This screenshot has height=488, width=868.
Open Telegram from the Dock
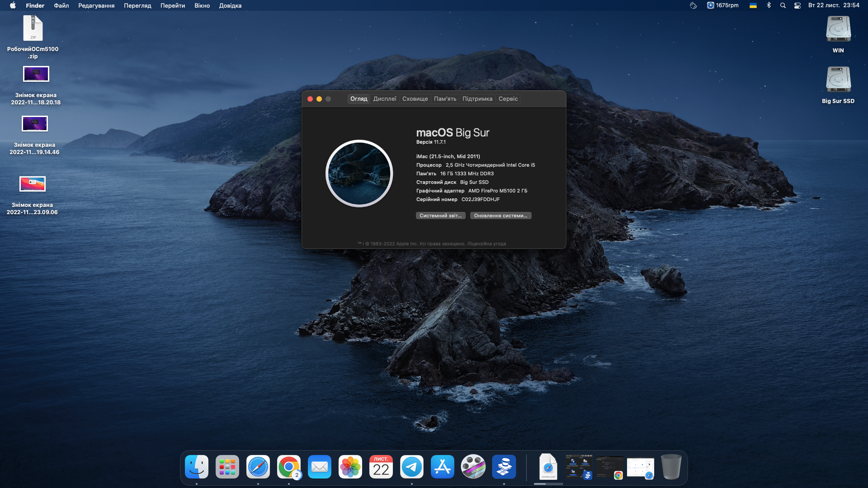point(412,467)
